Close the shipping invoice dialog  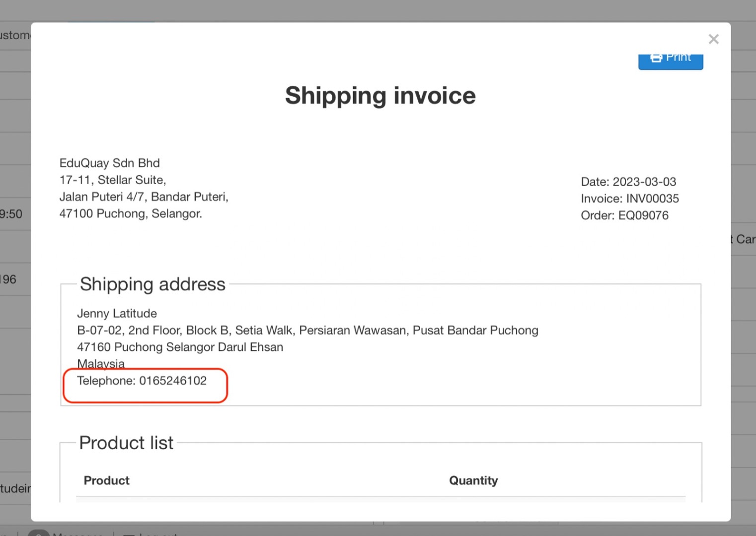coord(713,39)
